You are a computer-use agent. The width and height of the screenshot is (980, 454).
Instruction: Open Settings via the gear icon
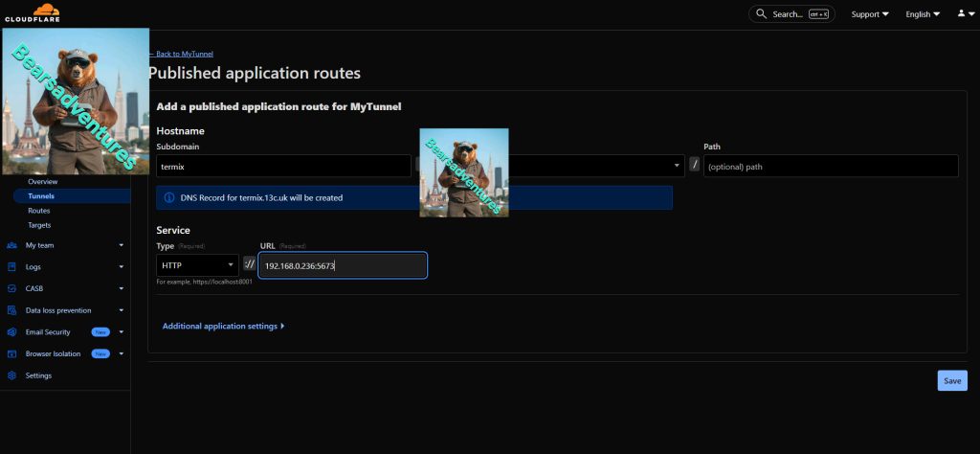pos(11,375)
